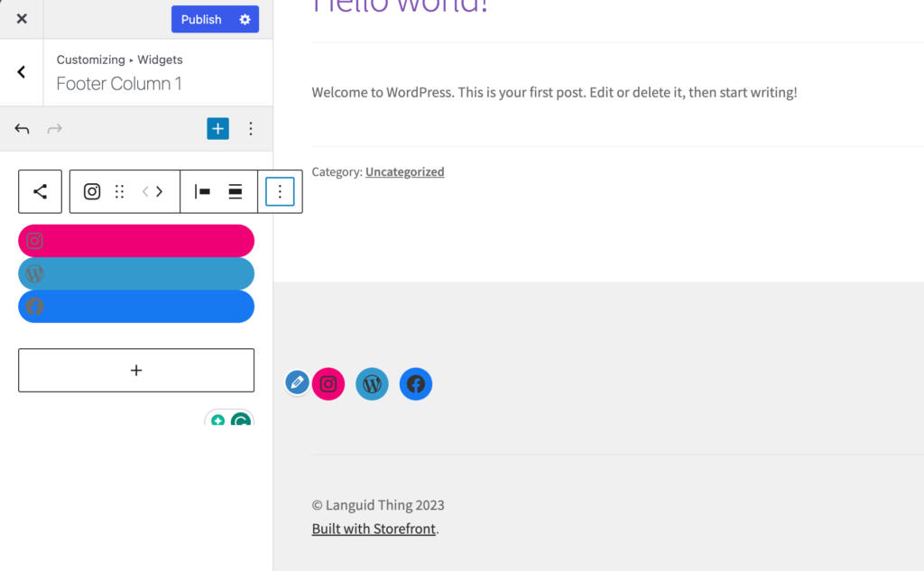Open block options three-dot menu
This screenshot has height=571, width=924.
(x=280, y=191)
